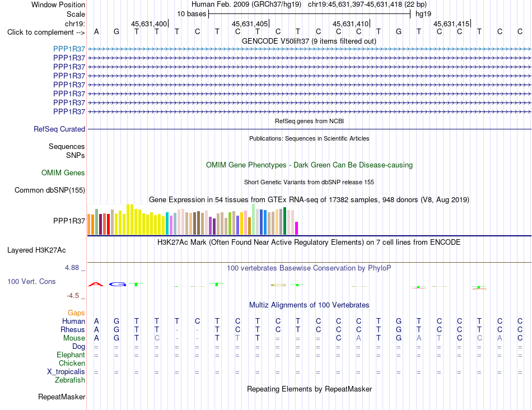Click the maroon GTEx expression bar
This screenshot has width=532, height=410.
point(100,225)
